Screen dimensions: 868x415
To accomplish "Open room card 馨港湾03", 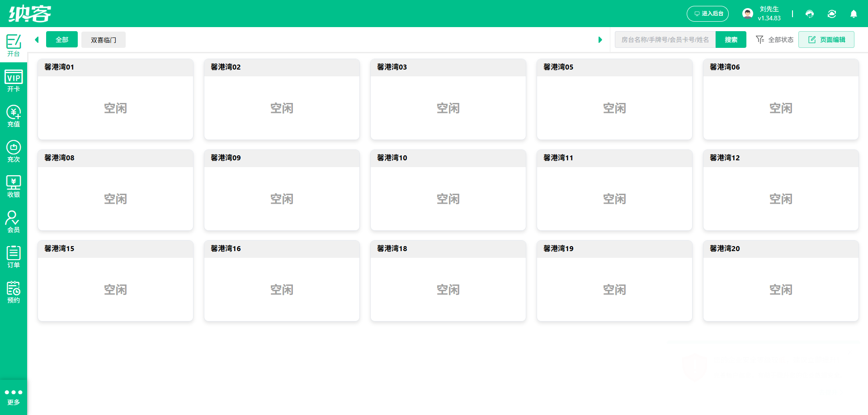I will [x=448, y=99].
